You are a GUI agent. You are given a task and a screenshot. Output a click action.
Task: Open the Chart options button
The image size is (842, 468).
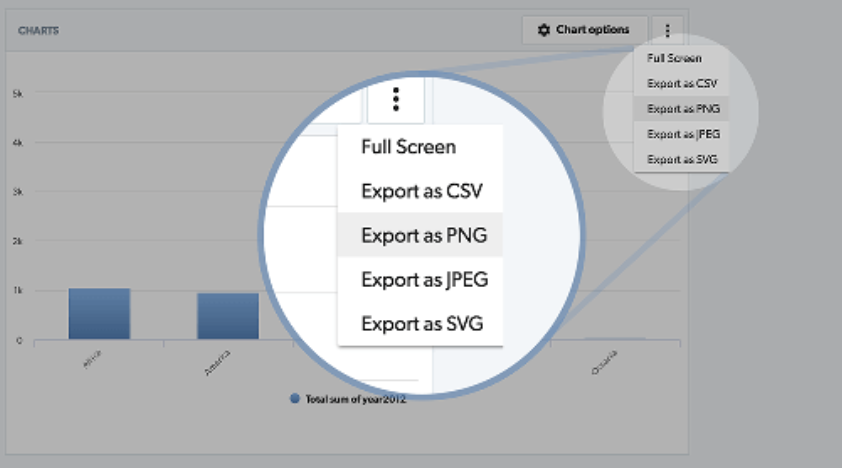[x=584, y=30]
